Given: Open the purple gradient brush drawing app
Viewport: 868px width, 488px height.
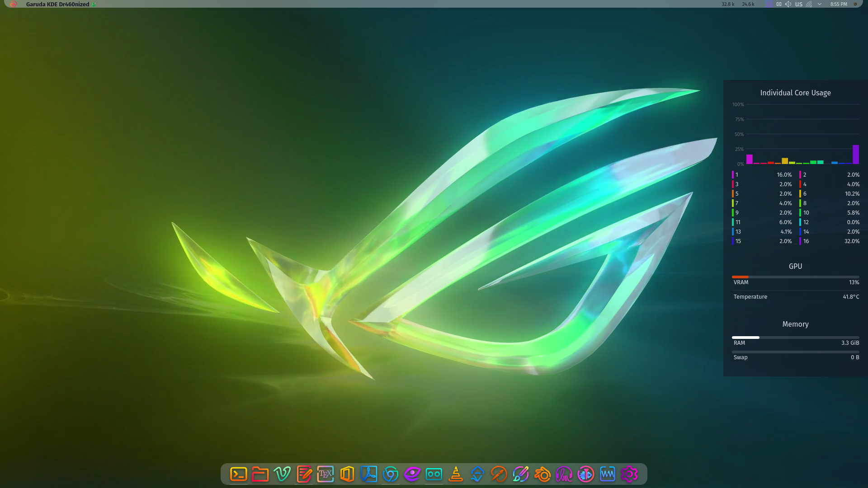Looking at the screenshot, I should point(521,474).
